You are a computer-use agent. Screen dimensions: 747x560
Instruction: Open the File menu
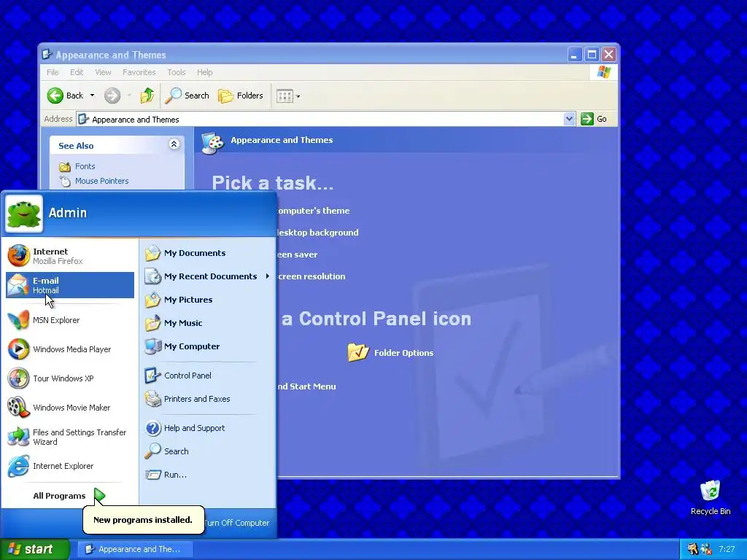tap(53, 72)
